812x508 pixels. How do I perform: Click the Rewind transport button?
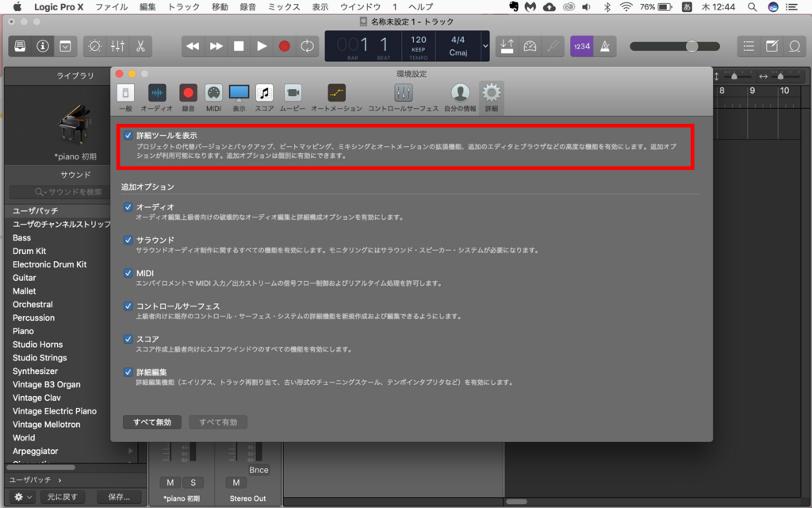pos(193,46)
